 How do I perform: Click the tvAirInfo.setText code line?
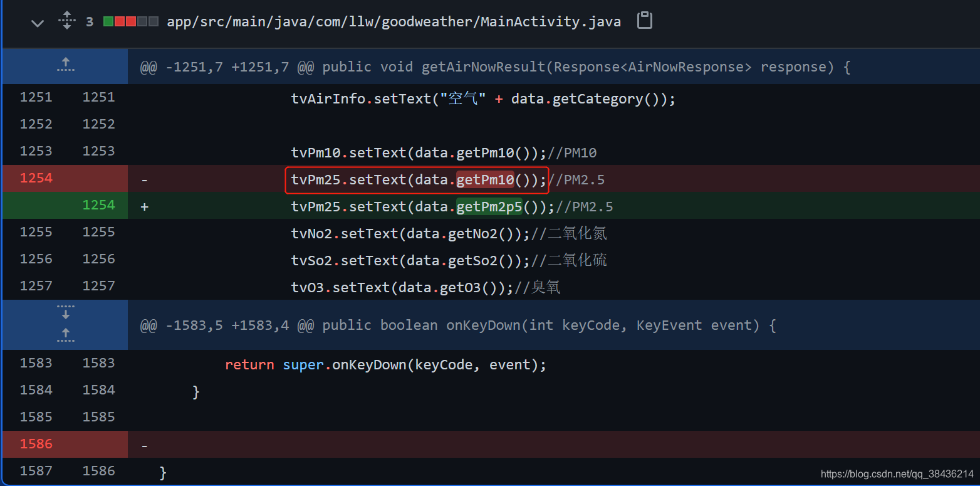[483, 99]
